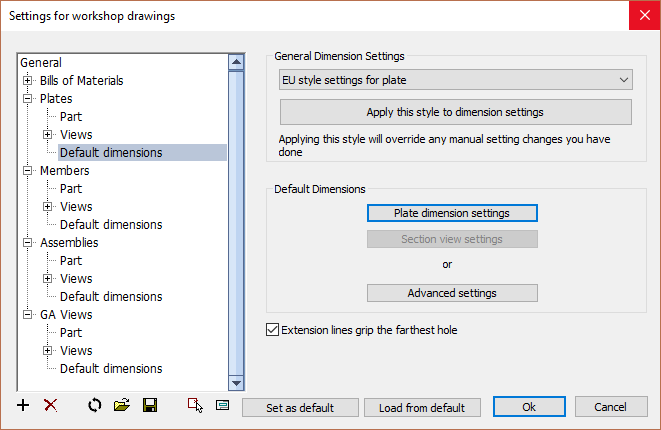
Task: Click Apply this style to dimension settings
Action: (456, 112)
